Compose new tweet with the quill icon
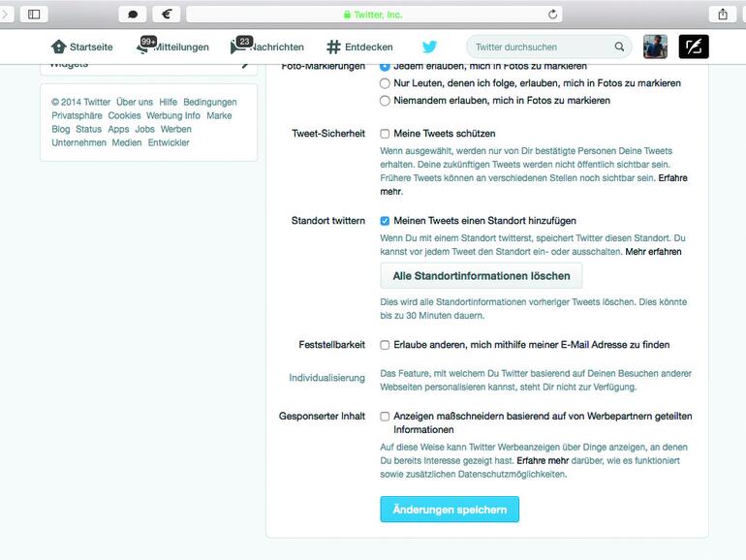The height and width of the screenshot is (560, 746). coord(694,47)
